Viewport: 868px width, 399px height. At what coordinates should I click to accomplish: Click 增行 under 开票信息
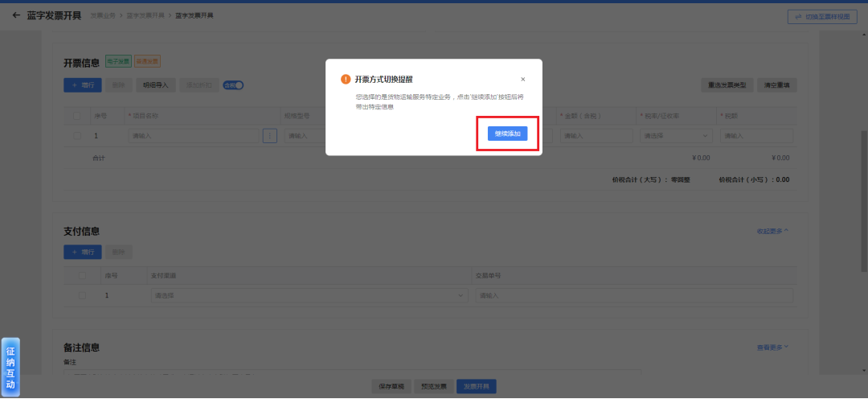point(83,85)
